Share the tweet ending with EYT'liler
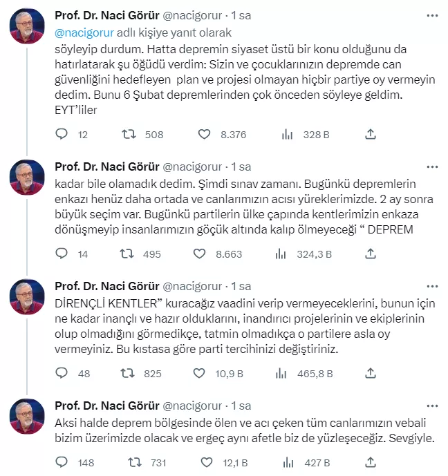This screenshot has height=476, width=448. pyautogui.click(x=370, y=135)
